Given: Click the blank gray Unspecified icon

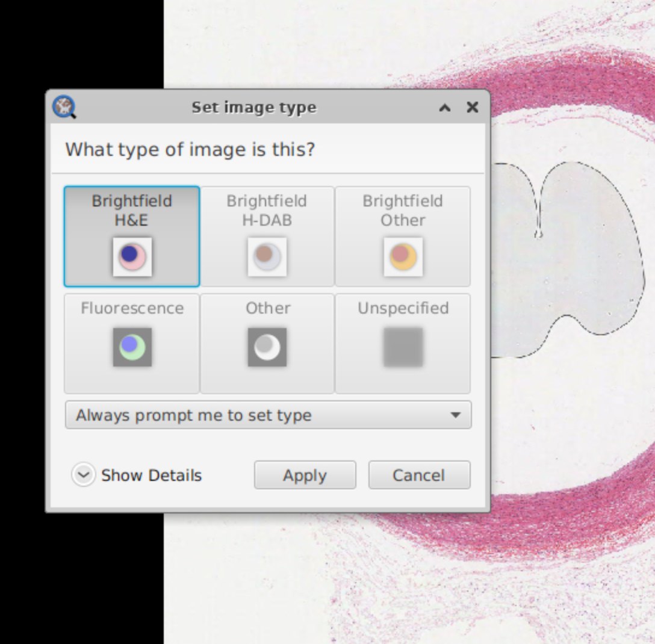Looking at the screenshot, I should point(403,347).
